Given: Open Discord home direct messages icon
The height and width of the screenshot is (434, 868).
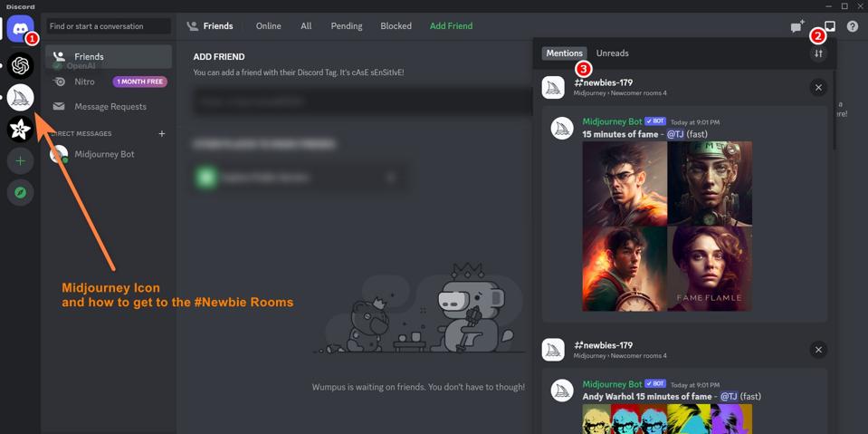Looking at the screenshot, I should coord(21,29).
